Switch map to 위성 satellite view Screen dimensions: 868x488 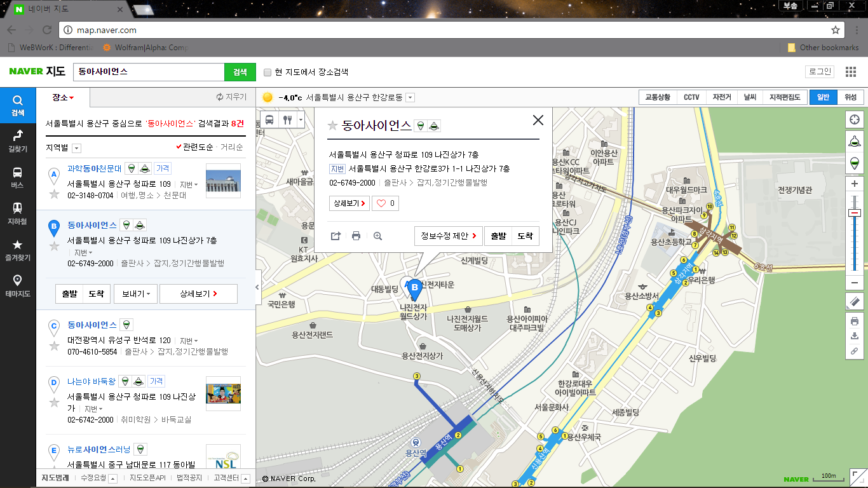tap(850, 97)
